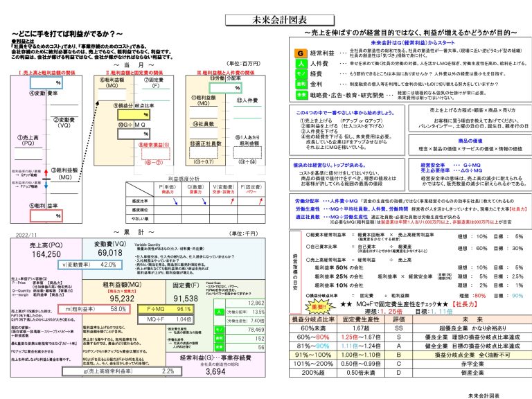Click the 赤字企業 cell
532x399 pixels.
(x=472, y=364)
